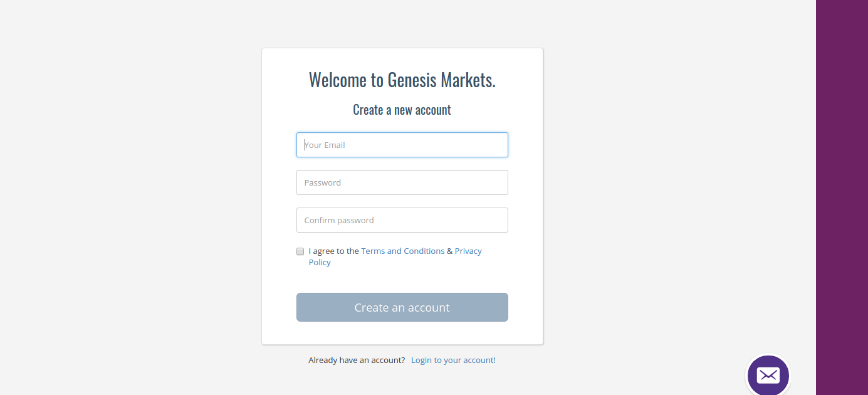Open the envelope message widget
Screen dimensions: 868x395
pyautogui.click(x=768, y=375)
